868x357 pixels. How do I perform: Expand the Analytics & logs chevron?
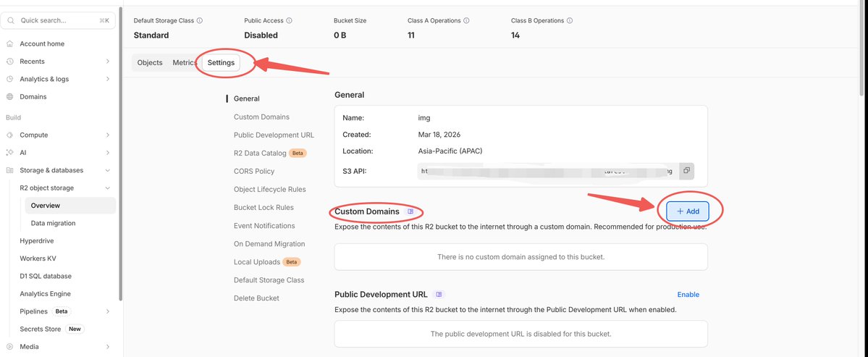(x=107, y=79)
